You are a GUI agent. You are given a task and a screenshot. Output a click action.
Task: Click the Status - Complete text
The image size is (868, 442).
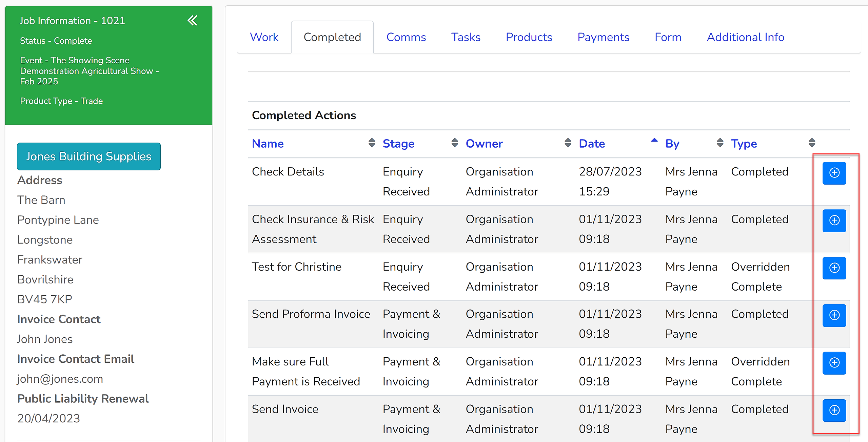pyautogui.click(x=56, y=41)
